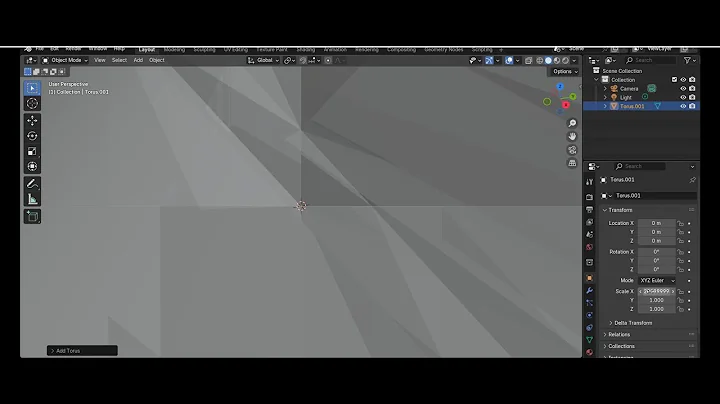Hide the Camera with its eye icon

[683, 89]
